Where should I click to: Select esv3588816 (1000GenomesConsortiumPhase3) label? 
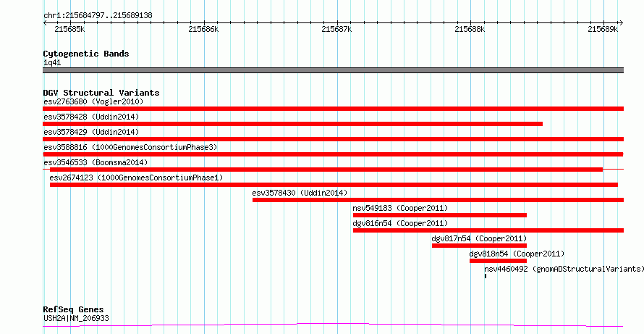pyautogui.click(x=130, y=147)
